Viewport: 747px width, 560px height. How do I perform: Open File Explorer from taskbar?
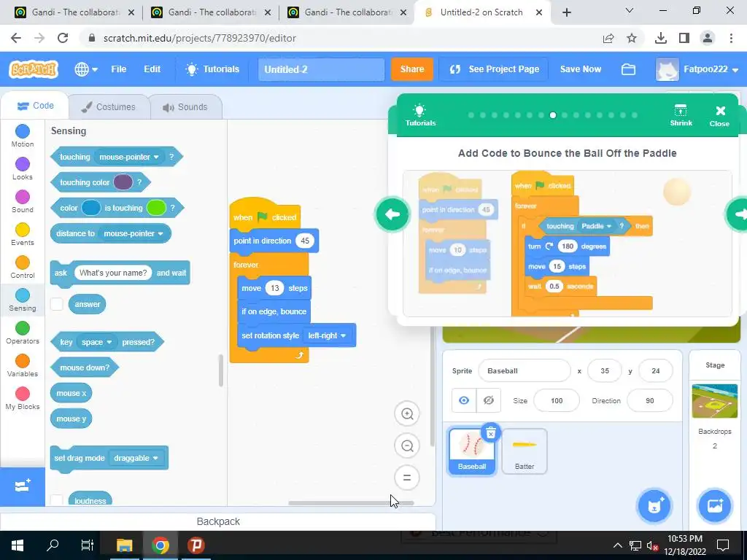tap(124, 545)
